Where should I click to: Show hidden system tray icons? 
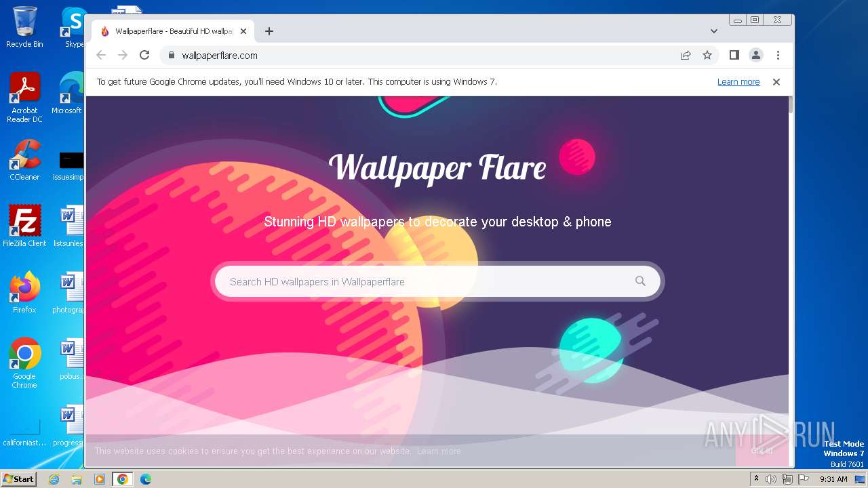point(756,479)
